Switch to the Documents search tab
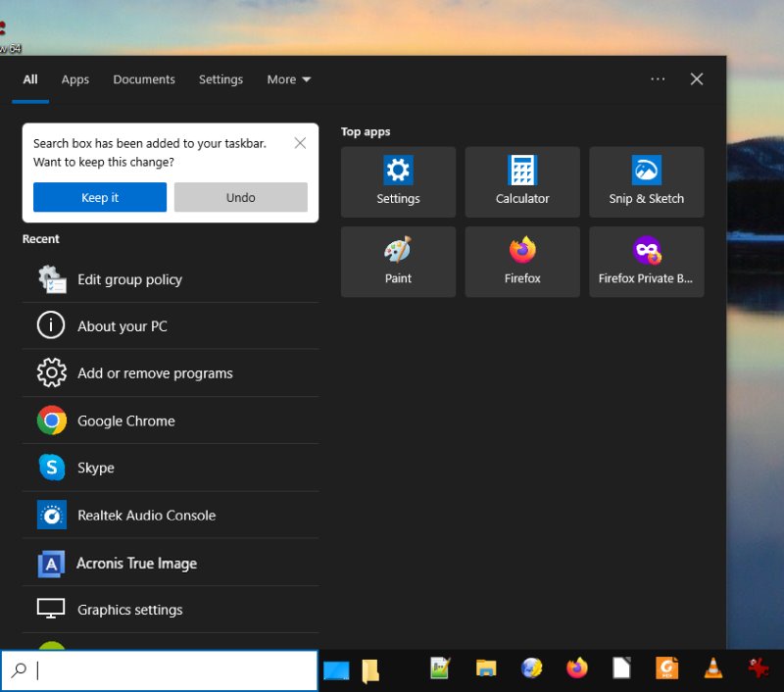784x692 pixels. pos(144,79)
